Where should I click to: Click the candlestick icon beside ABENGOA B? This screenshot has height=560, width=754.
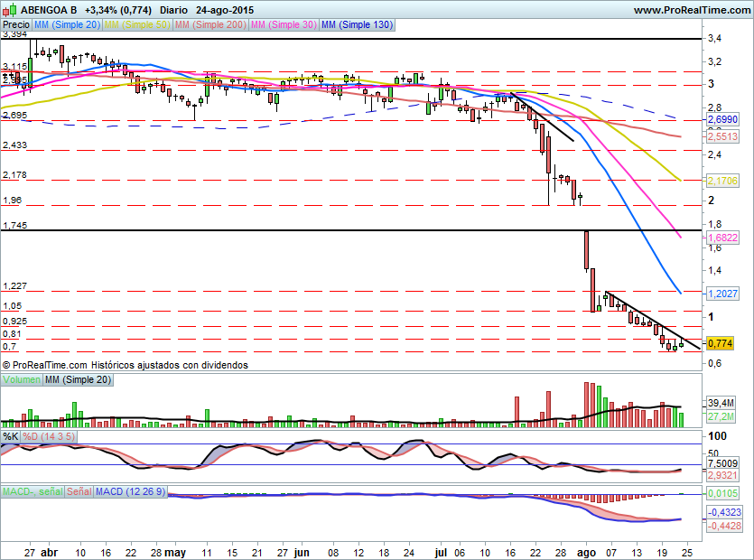[x=10, y=9]
